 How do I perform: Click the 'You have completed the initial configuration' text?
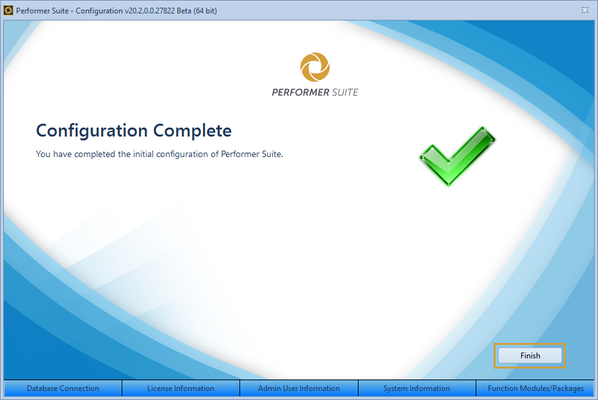click(x=159, y=154)
